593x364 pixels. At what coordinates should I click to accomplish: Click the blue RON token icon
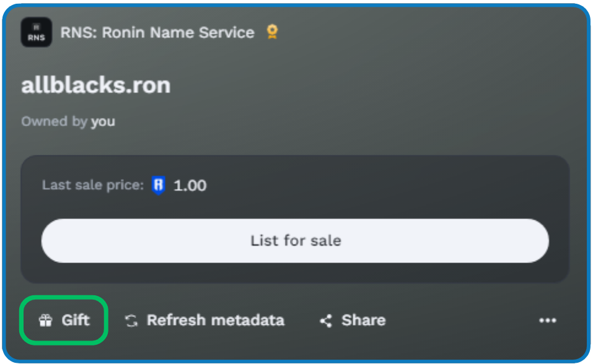(159, 185)
